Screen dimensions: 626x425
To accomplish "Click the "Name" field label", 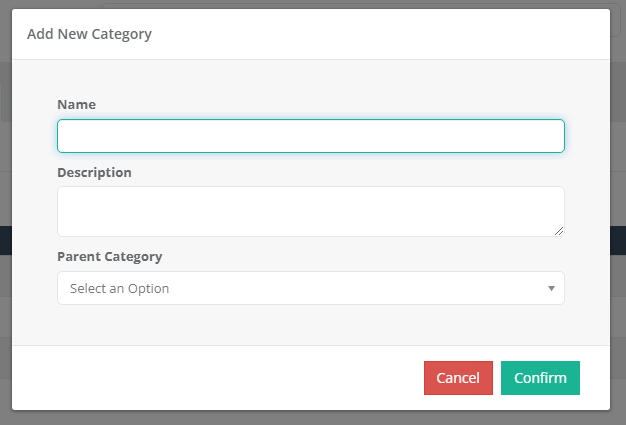I will [x=77, y=104].
